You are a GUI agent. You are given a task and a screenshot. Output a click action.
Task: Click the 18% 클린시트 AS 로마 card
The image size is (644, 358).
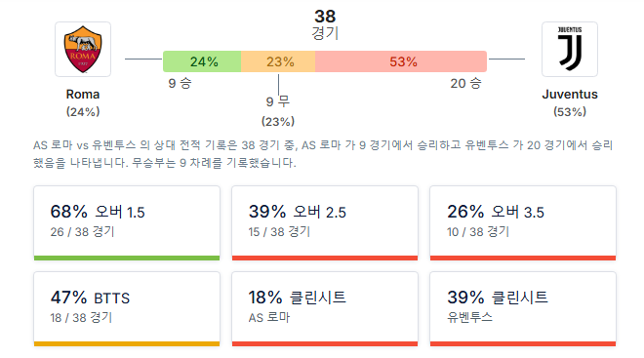coord(325,308)
